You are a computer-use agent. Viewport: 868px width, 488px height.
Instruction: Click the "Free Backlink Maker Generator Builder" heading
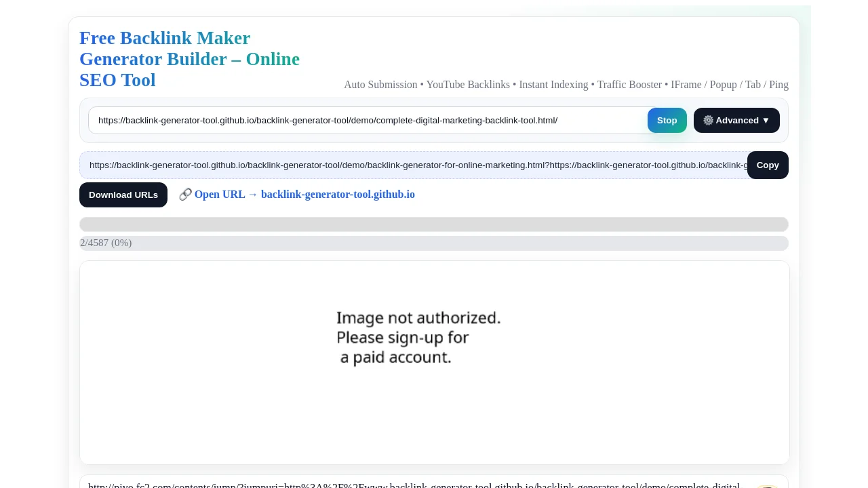(x=190, y=59)
